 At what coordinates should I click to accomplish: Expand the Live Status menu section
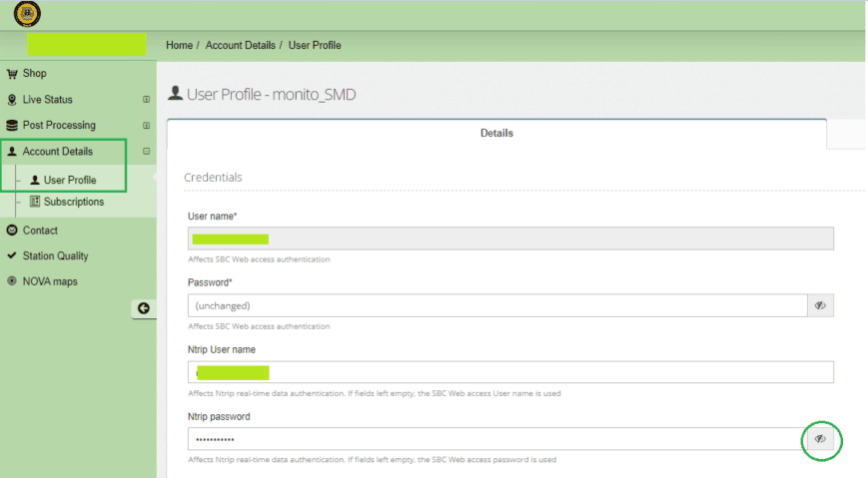tap(146, 100)
